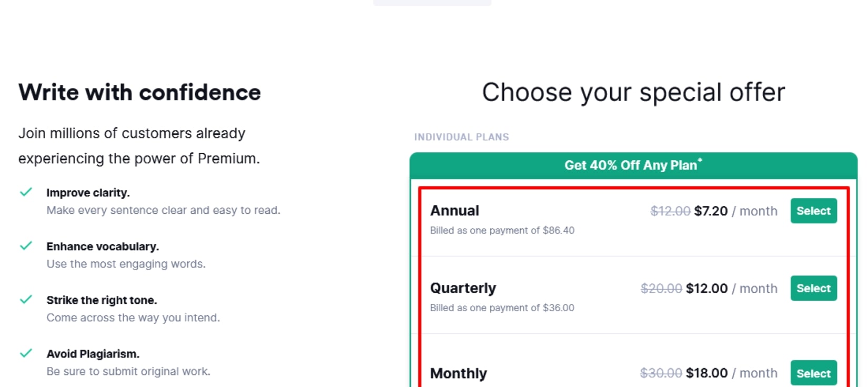Click the strikethrough $30.00 Monthly price
The height and width of the screenshot is (387, 868).
pyautogui.click(x=661, y=372)
